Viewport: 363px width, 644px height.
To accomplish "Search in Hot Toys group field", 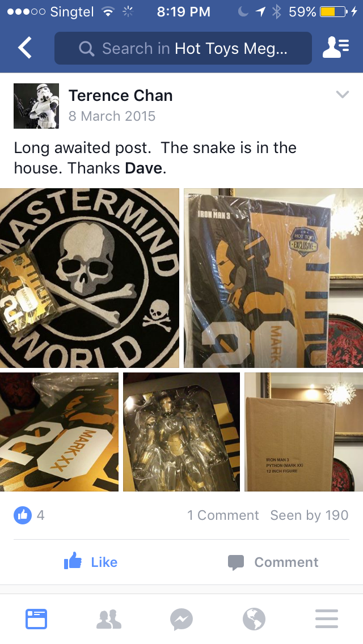I will (x=183, y=48).
